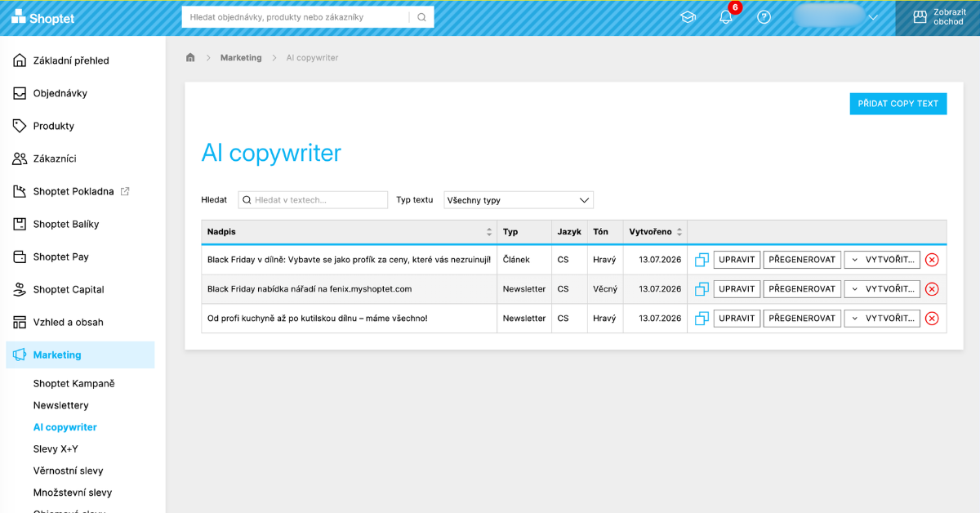Focus the Hledat v textech search field
The image size is (980, 513).
(313, 200)
